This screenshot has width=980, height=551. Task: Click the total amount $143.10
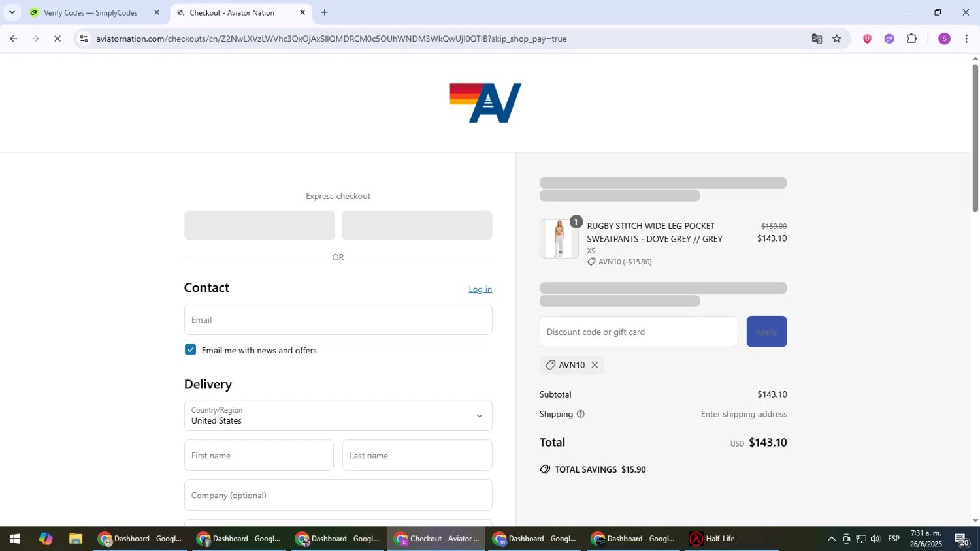coord(768,443)
